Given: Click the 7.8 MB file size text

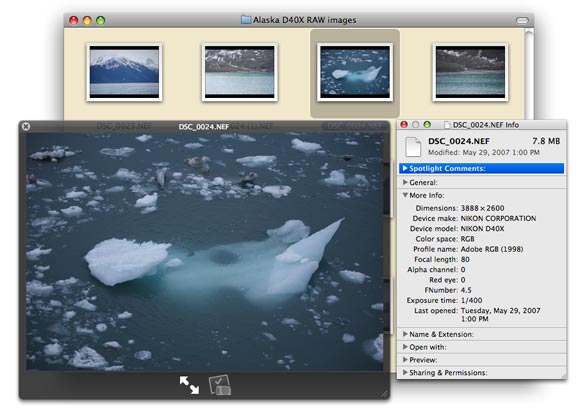Looking at the screenshot, I should [x=546, y=141].
